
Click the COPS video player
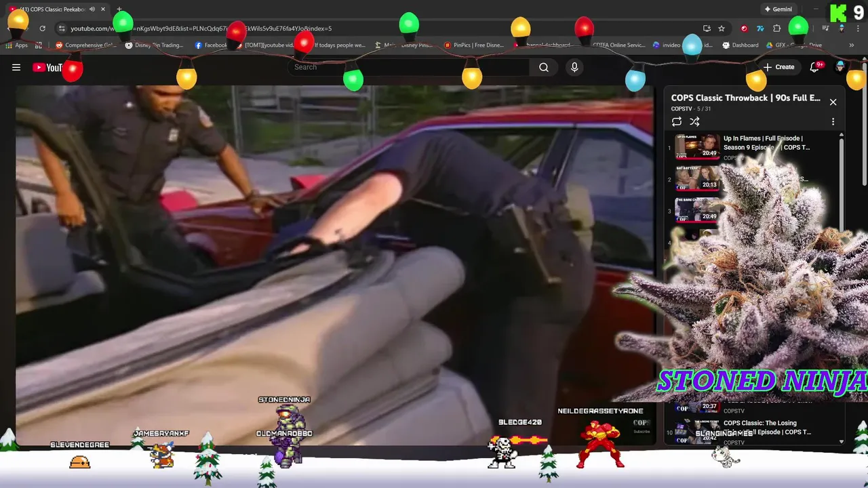(335, 266)
